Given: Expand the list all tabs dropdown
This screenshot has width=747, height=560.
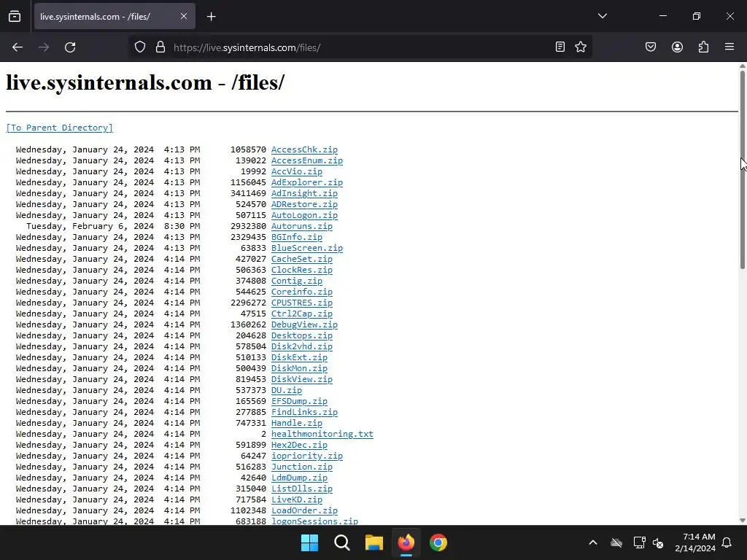Looking at the screenshot, I should coord(603,16).
